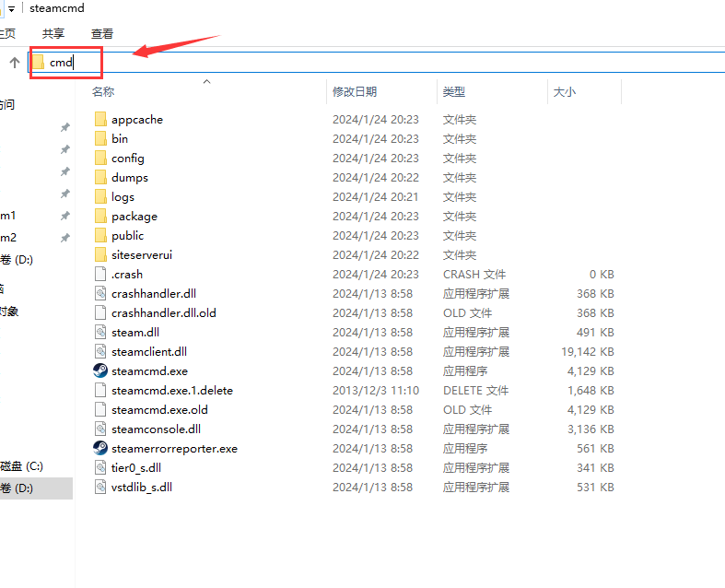This screenshot has height=588, width=725.
Task: Click the siteserverui folder icon
Action: tap(100, 255)
